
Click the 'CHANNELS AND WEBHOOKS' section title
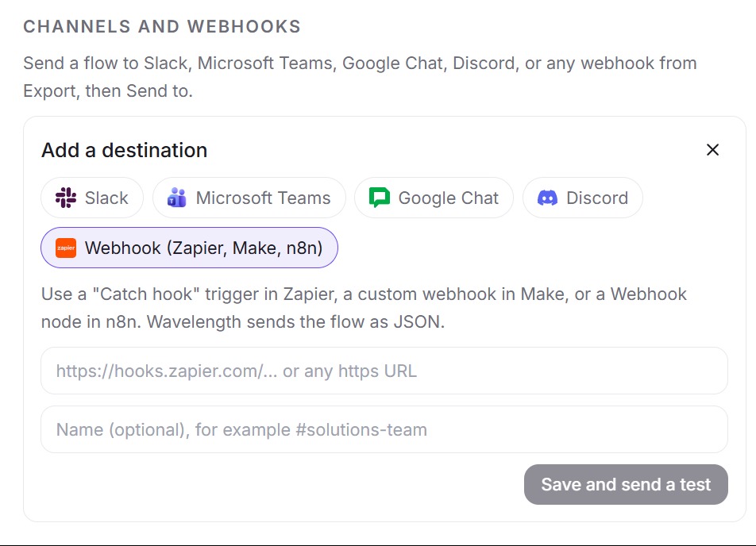coord(162,26)
